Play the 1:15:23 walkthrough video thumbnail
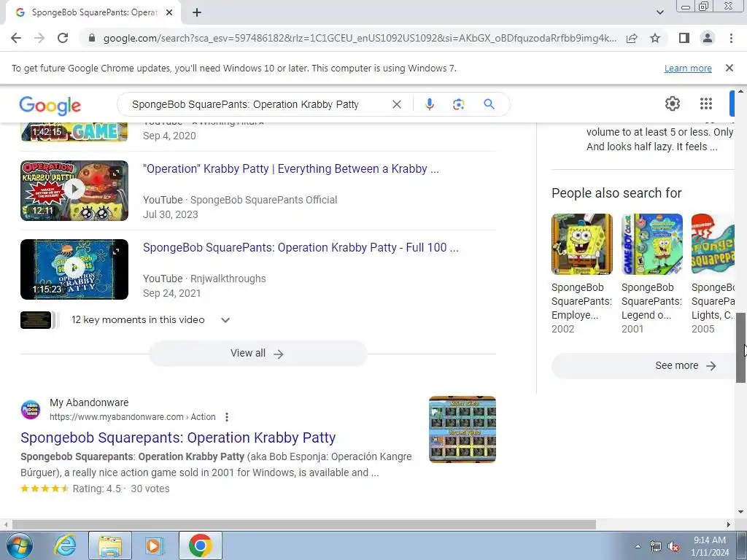The height and width of the screenshot is (560, 747). [74, 269]
